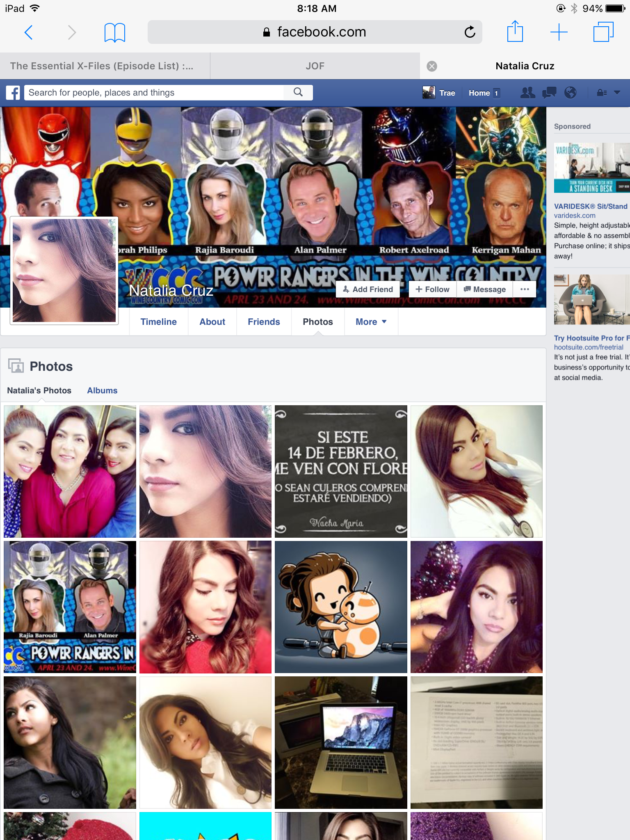Show all open tabs overview
The width and height of the screenshot is (630, 840).
(603, 32)
